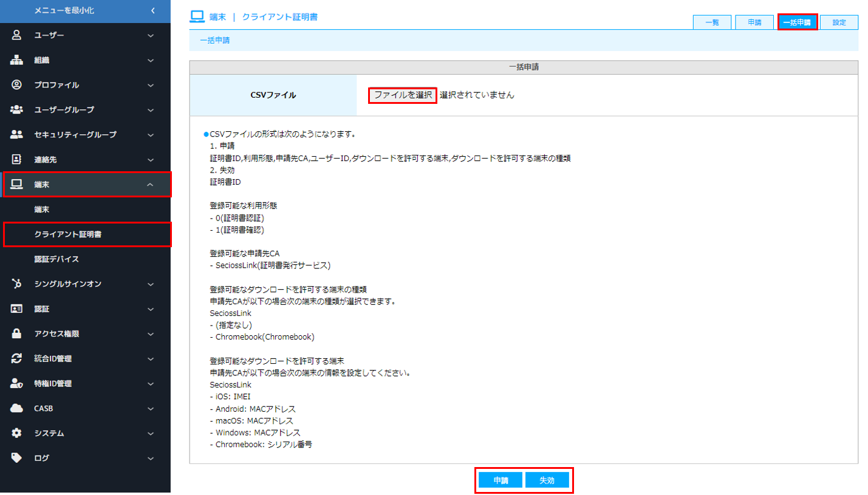Expand the アクセス権限 chevron
This screenshot has height=495, width=868.
pos(151,334)
